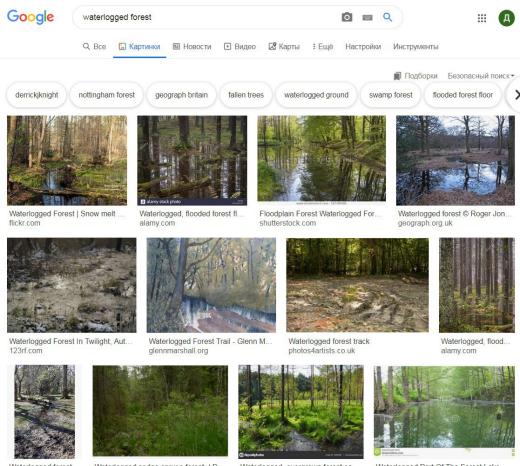Click the blue magnifier search icon
The image size is (520, 466).
(387, 17)
